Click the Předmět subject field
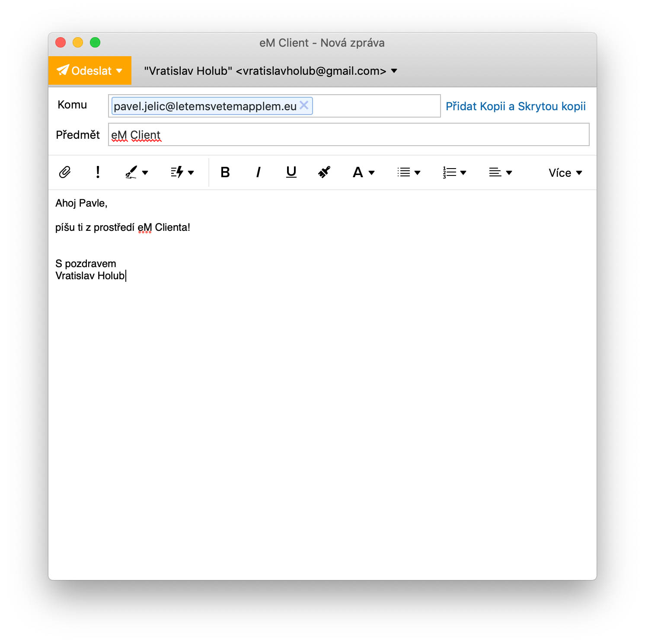 pyautogui.click(x=349, y=135)
